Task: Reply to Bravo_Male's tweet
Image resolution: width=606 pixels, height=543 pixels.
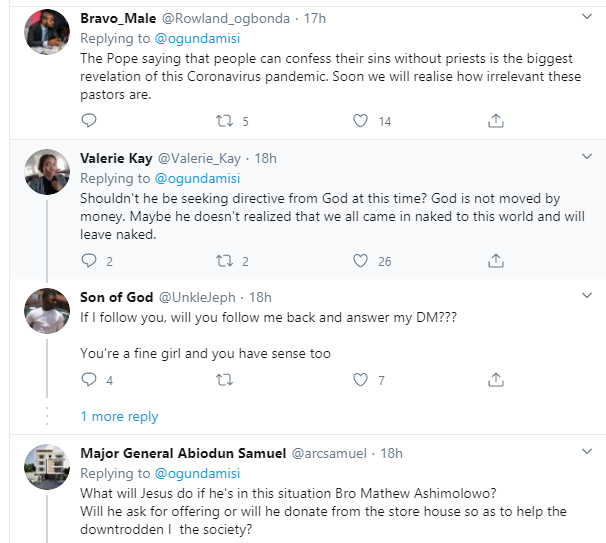Action: [89, 121]
